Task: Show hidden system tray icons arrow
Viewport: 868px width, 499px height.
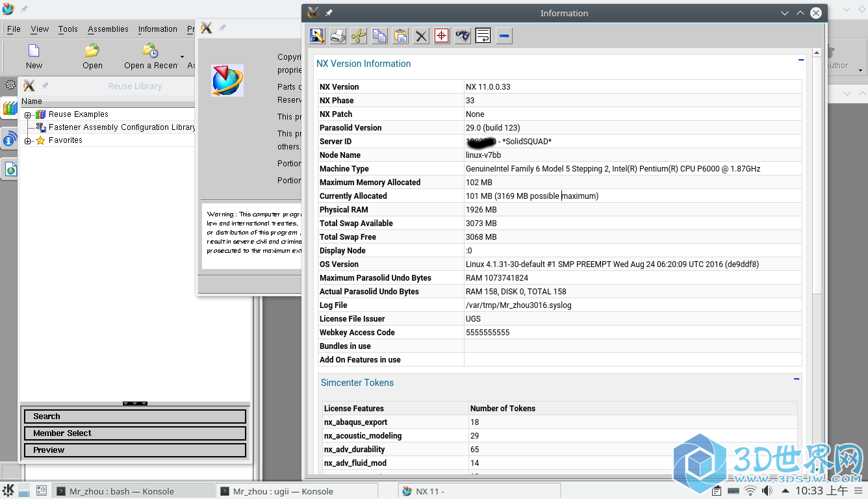Action: pos(785,491)
